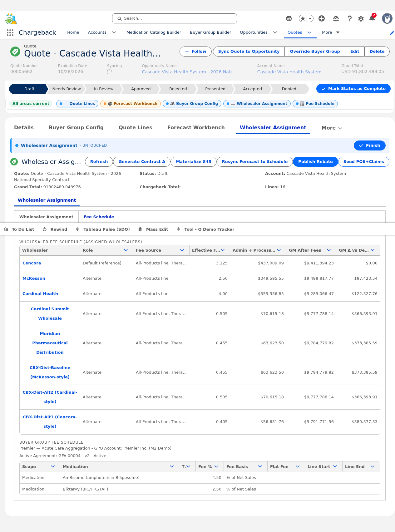Open Cascade Vista Health System account link
This screenshot has height=532, width=395.
tap(289, 72)
